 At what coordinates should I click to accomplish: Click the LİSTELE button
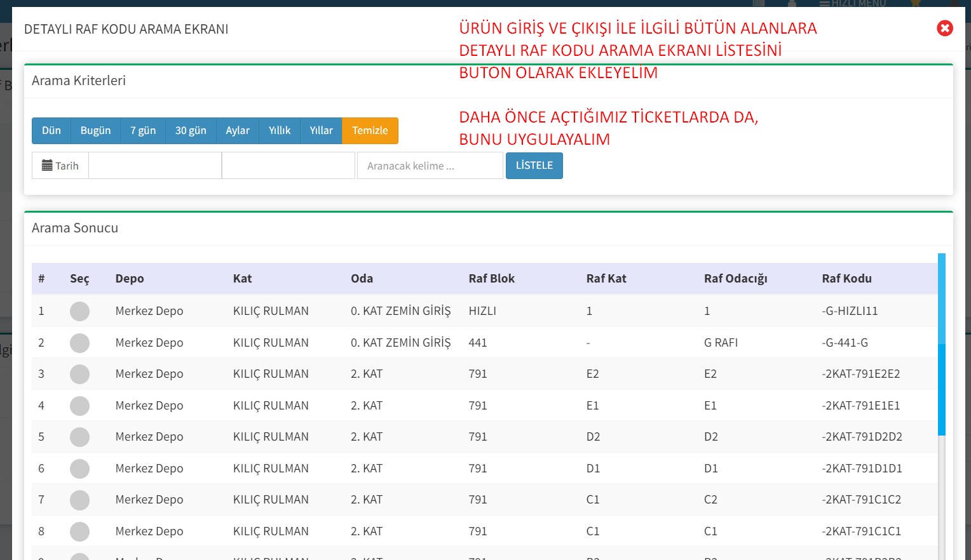pos(534,166)
